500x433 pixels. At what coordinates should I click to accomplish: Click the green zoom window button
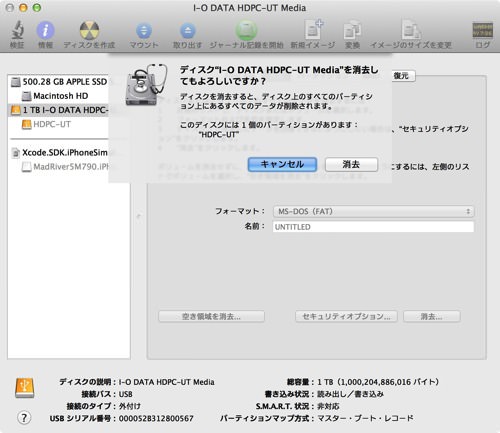[37, 8]
